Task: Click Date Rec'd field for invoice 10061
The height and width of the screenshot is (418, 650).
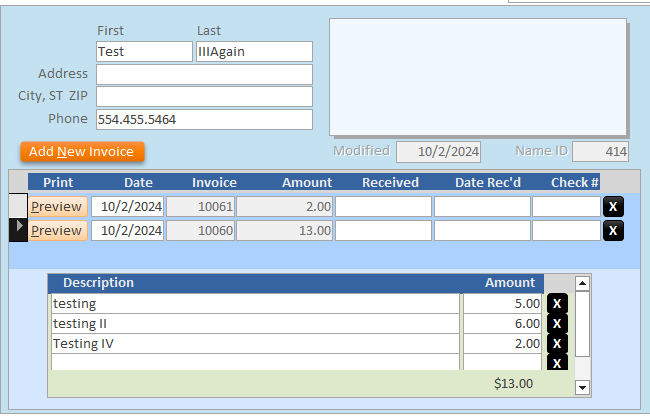Action: click(x=482, y=207)
